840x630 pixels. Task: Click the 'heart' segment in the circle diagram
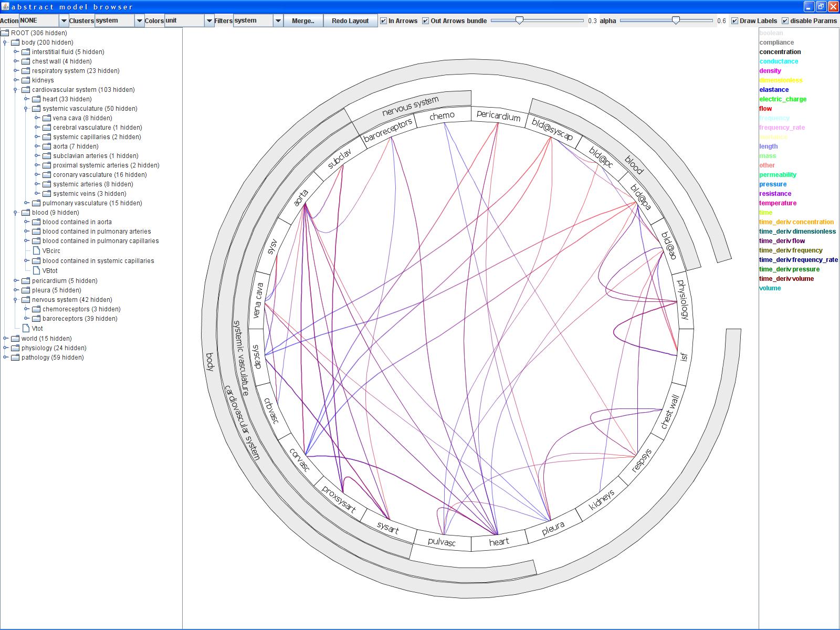499,542
